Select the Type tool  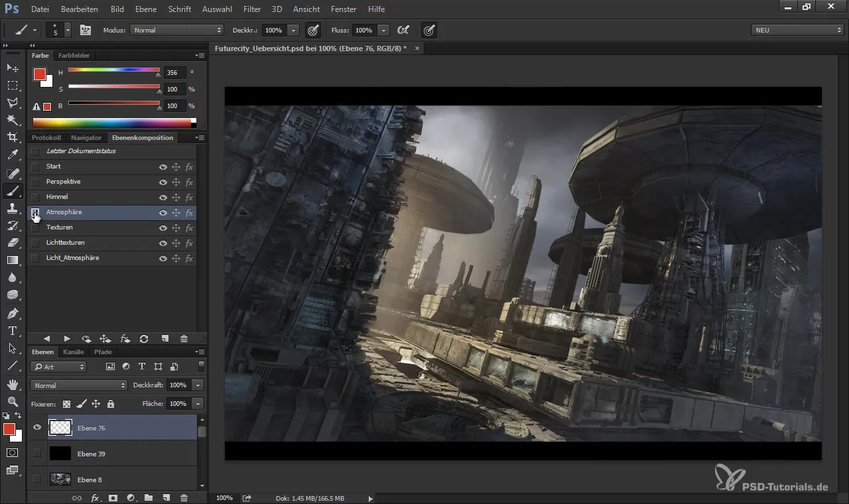(13, 330)
